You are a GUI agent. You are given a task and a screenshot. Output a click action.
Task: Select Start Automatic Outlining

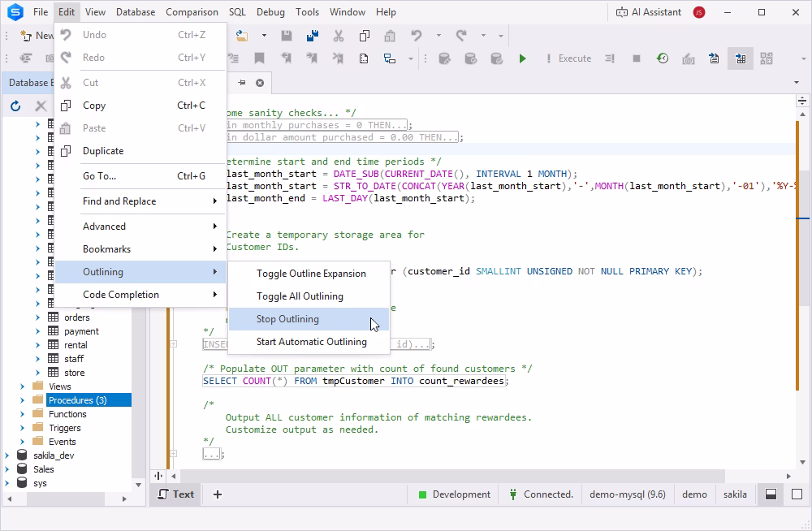[x=309, y=342]
